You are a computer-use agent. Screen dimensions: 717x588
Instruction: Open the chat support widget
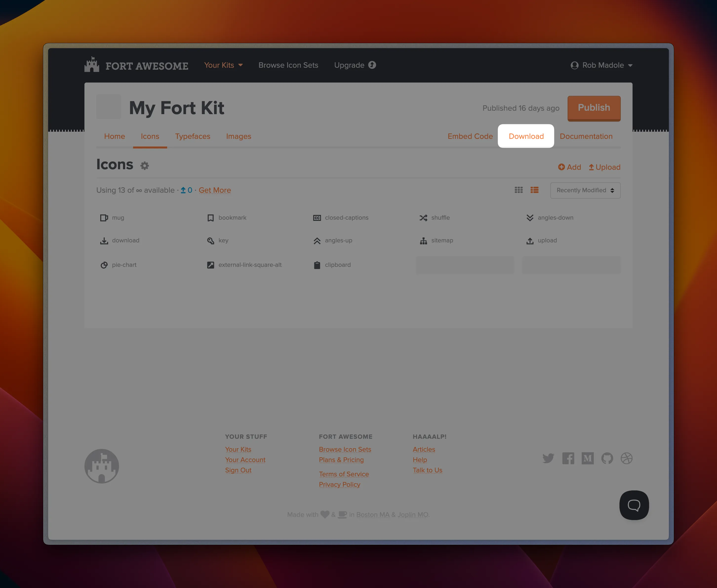(x=634, y=505)
